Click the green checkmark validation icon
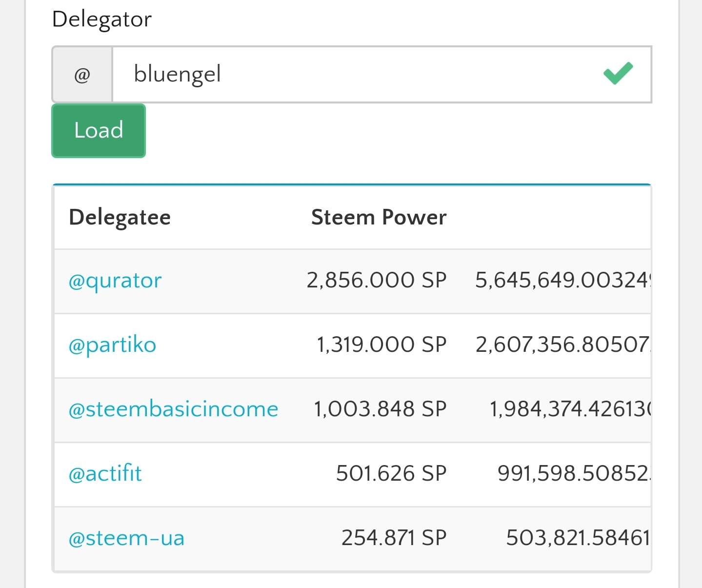 (618, 74)
